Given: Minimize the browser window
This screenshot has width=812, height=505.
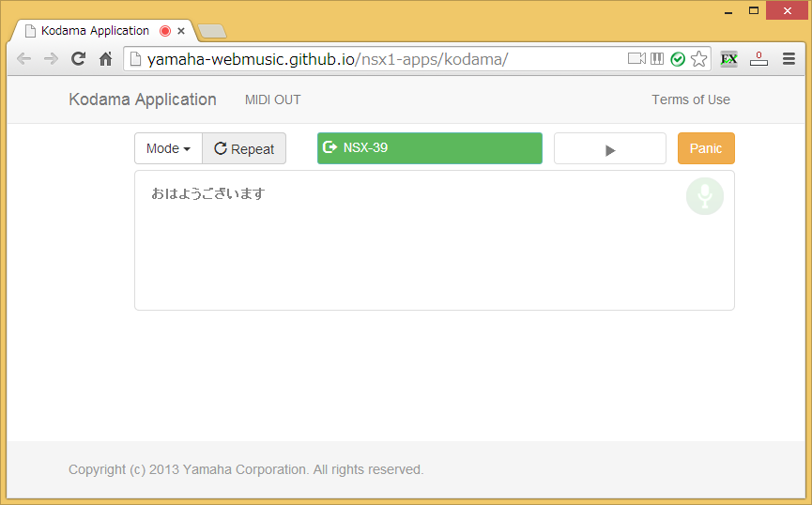Looking at the screenshot, I should pyautogui.click(x=728, y=11).
